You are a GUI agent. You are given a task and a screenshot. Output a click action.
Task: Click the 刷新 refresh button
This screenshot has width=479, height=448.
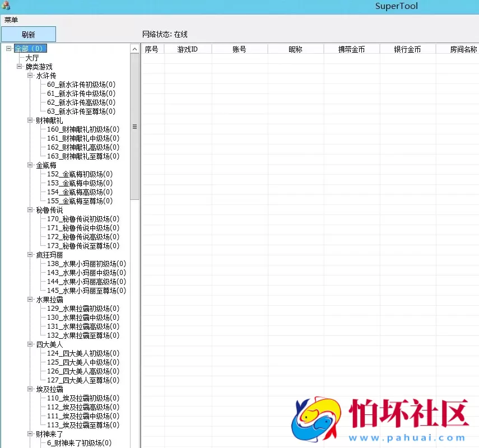[28, 34]
